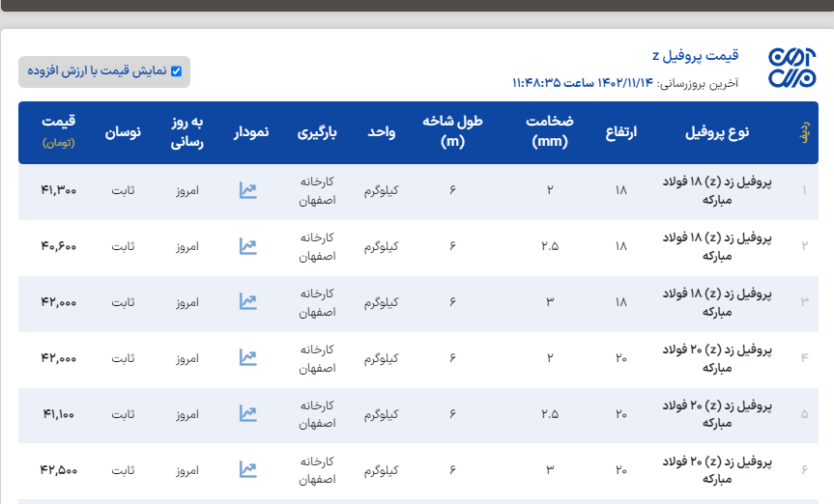Toggle نمایش قیمت با ارزش افزوده checkbox
The height and width of the screenshot is (504, 834).
pos(176,71)
